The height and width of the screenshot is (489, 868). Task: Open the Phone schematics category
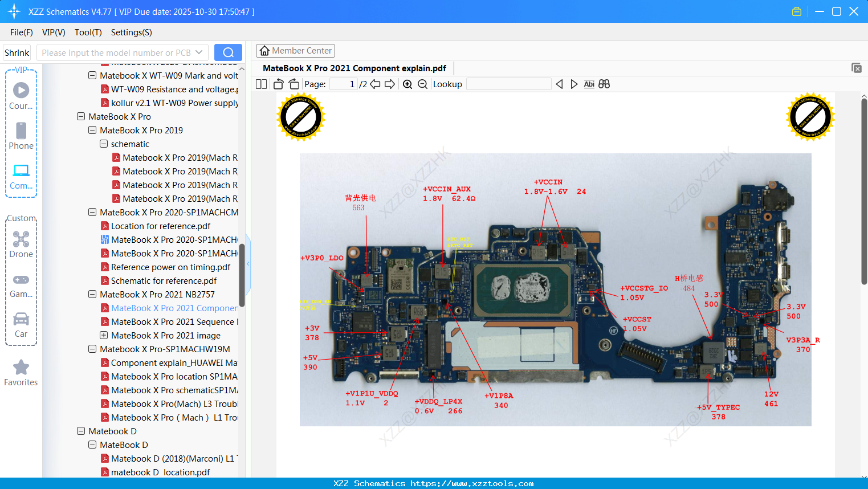(x=21, y=136)
